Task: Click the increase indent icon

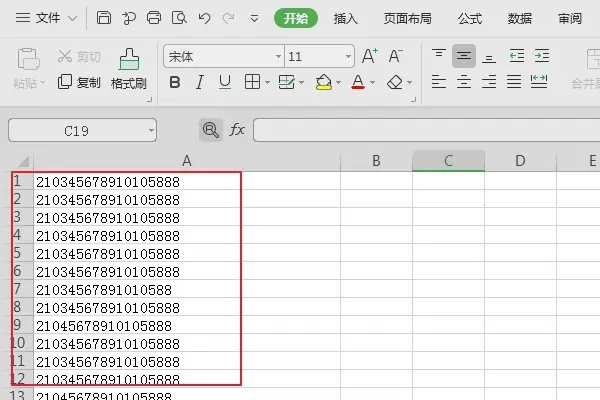Action: pyautogui.click(x=542, y=56)
